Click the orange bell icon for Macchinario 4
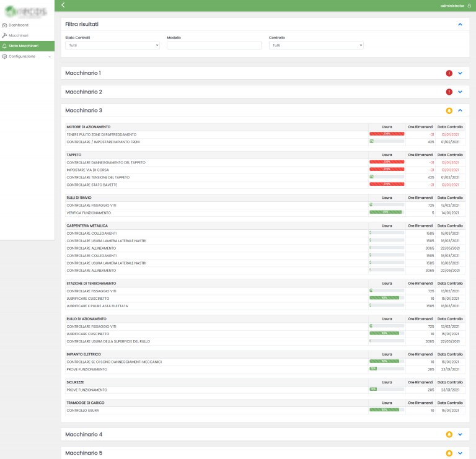The image size is (476, 459). coord(449,434)
